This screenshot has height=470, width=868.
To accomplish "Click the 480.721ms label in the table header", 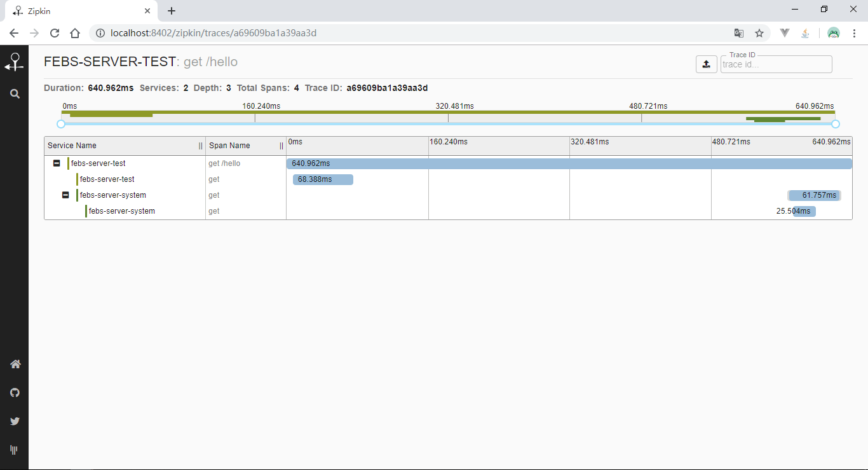I will (x=731, y=142).
